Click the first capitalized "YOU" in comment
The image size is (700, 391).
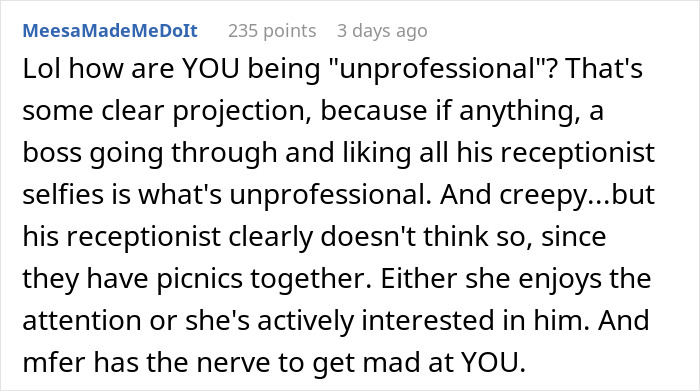click(x=211, y=69)
